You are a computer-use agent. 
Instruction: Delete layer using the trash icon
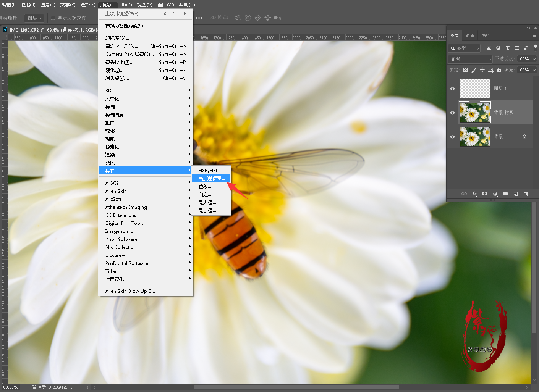(526, 194)
